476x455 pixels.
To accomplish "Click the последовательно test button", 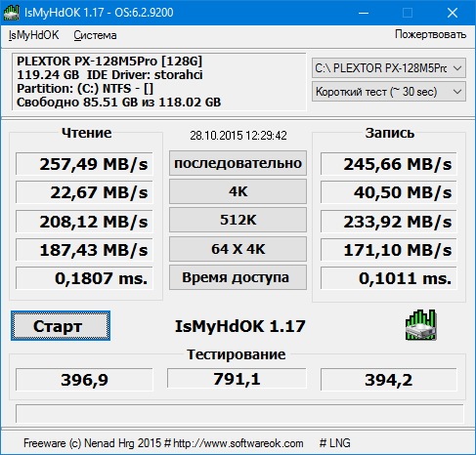I will 238,163.
